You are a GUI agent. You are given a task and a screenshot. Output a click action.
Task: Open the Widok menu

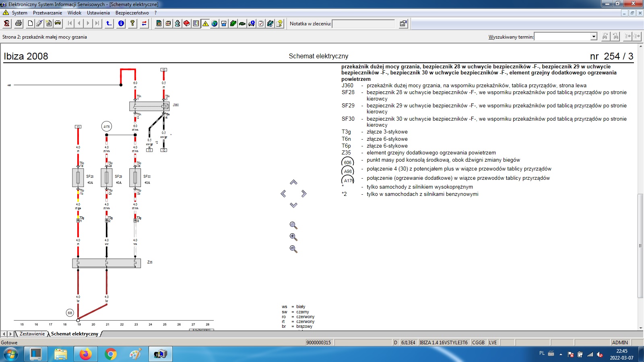pos(74,13)
